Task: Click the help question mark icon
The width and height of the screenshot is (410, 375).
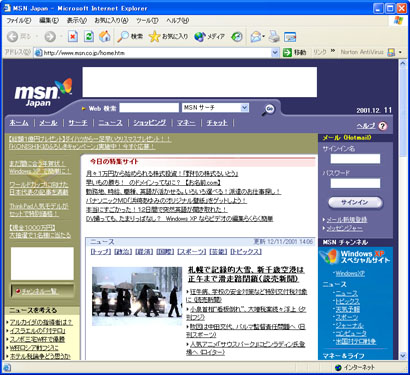Action: tap(383, 126)
